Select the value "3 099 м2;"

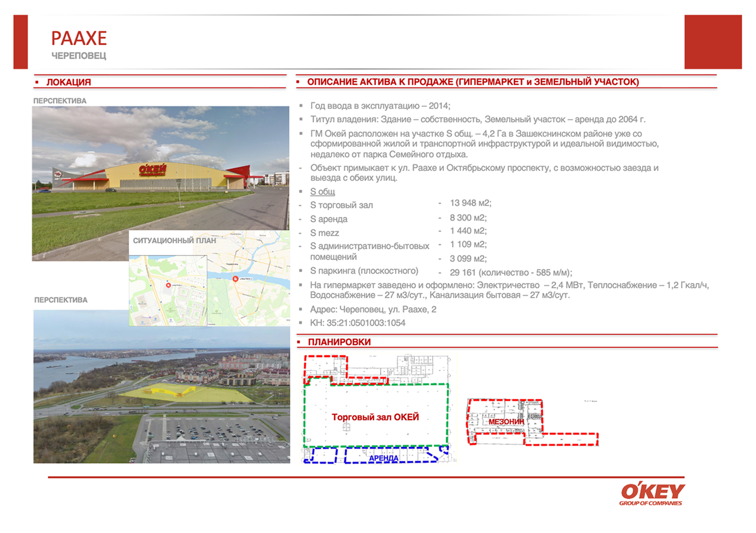pyautogui.click(x=468, y=258)
